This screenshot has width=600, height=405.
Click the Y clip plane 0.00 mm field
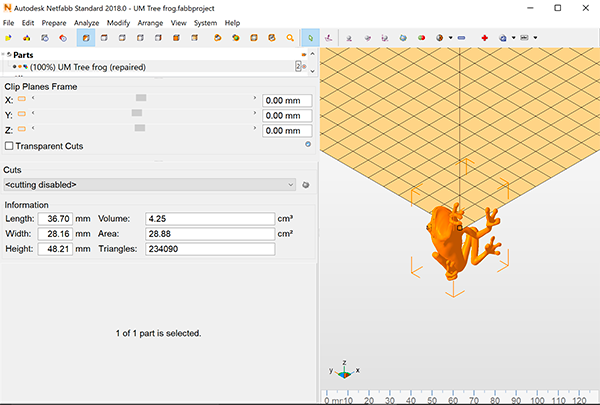click(287, 116)
